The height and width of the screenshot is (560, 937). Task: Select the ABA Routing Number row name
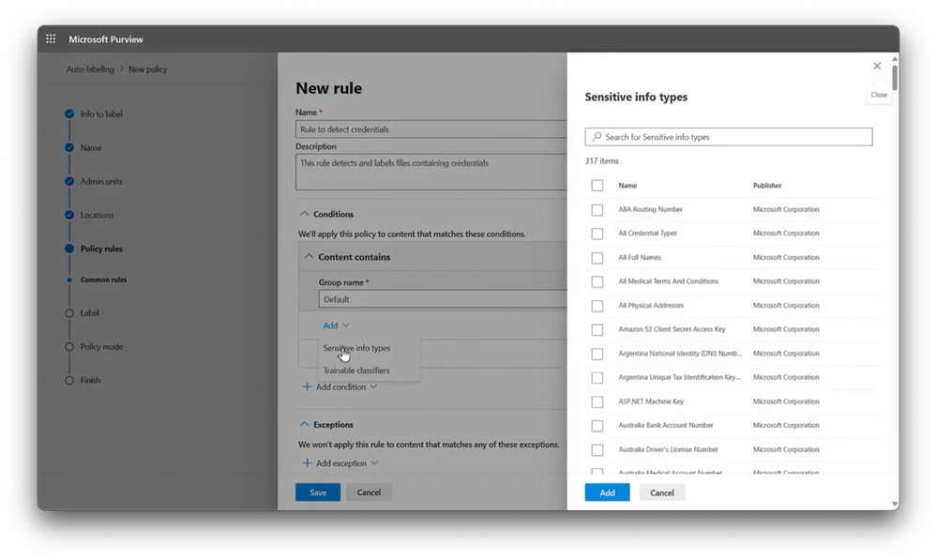(650, 209)
